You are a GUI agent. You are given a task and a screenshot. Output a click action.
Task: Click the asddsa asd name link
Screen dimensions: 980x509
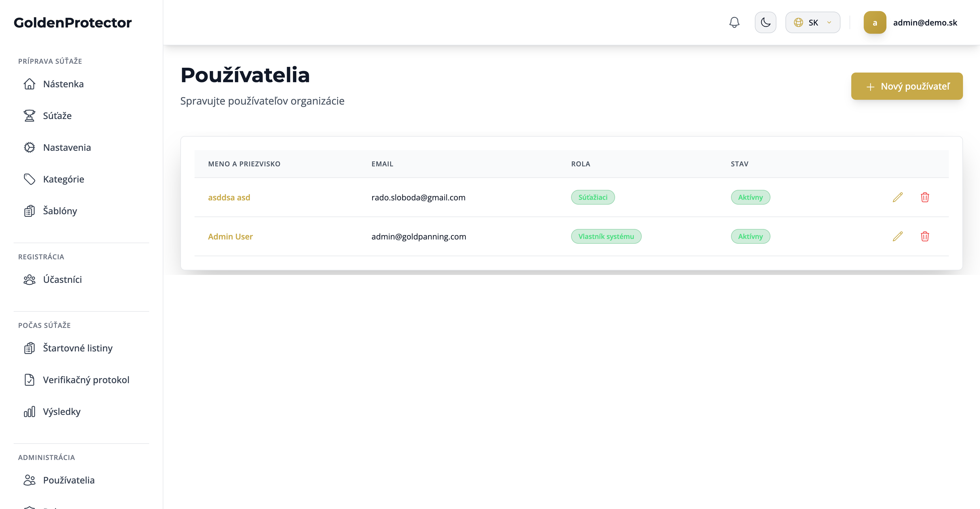pyautogui.click(x=229, y=197)
